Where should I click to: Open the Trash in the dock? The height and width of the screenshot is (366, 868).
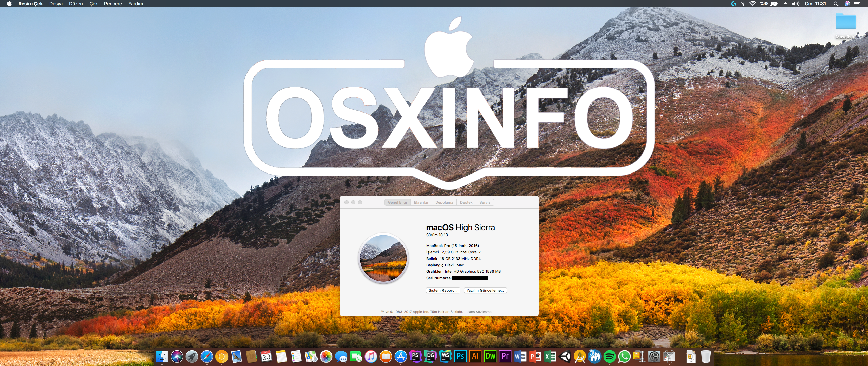pos(706,357)
